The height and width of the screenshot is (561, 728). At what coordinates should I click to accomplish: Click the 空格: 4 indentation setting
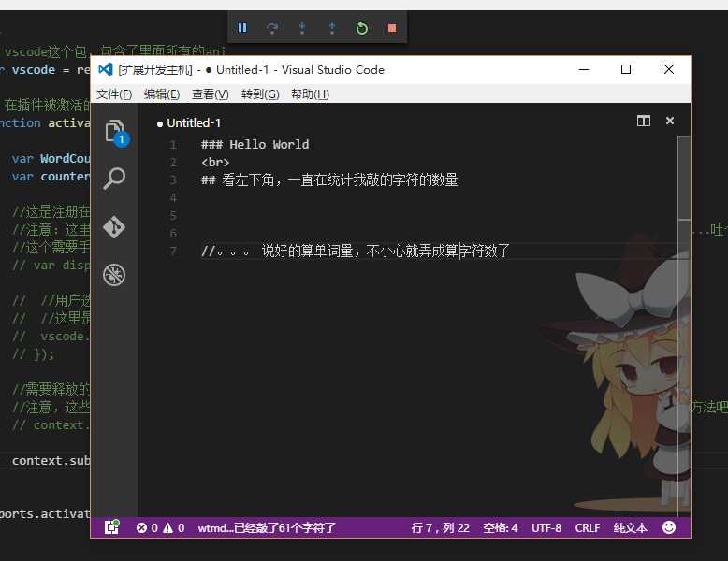(500, 528)
